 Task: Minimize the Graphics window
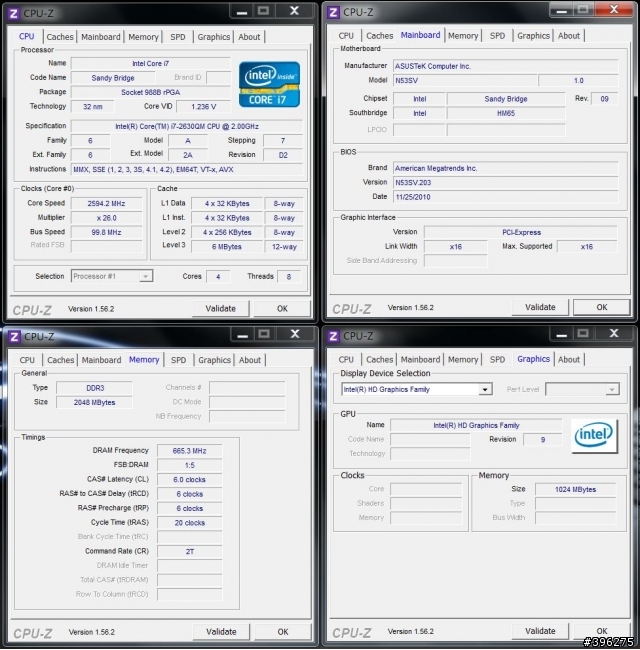pos(561,333)
